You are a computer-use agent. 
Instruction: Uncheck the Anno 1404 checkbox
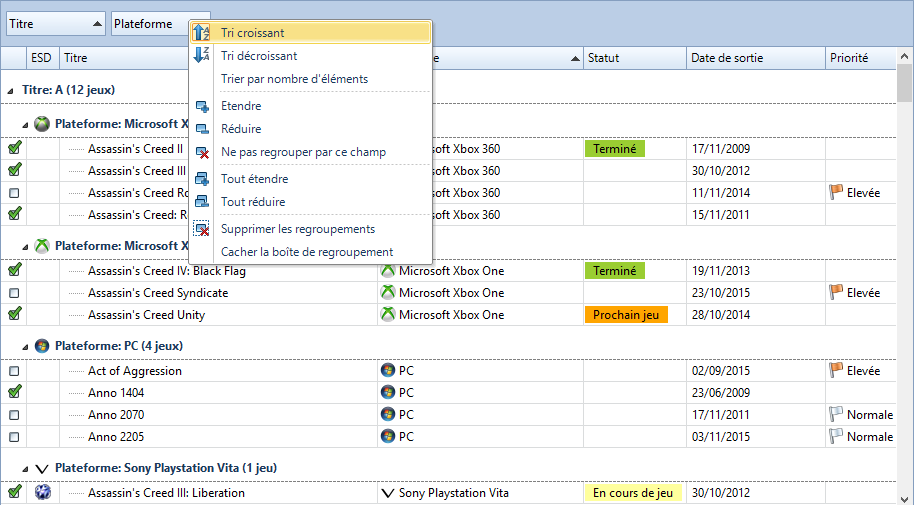[x=15, y=392]
